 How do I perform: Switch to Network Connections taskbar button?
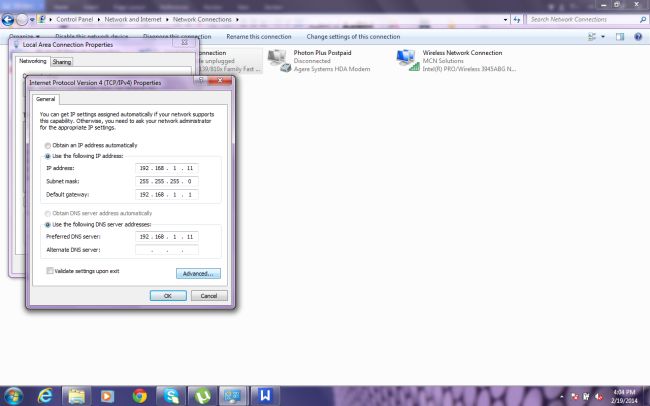pyautogui.click(x=233, y=396)
